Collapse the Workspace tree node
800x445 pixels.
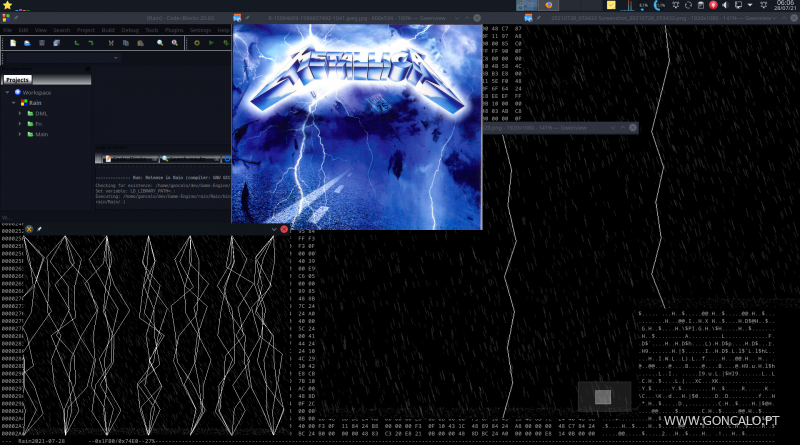click(x=7, y=93)
